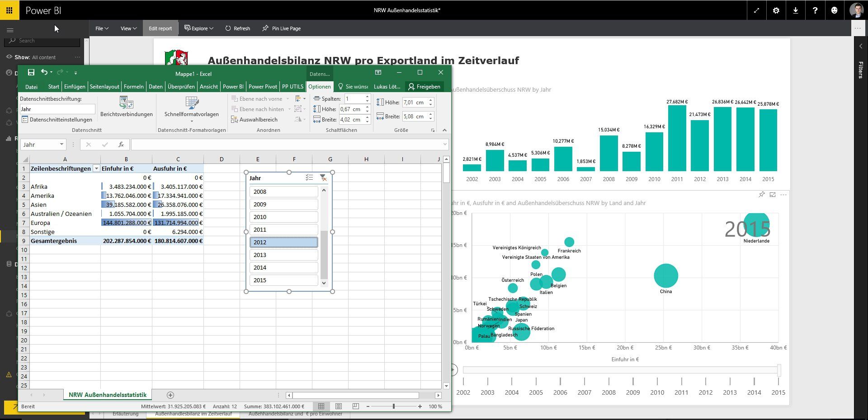
Task: Open Show All content options ellipsis
Action: (77, 57)
